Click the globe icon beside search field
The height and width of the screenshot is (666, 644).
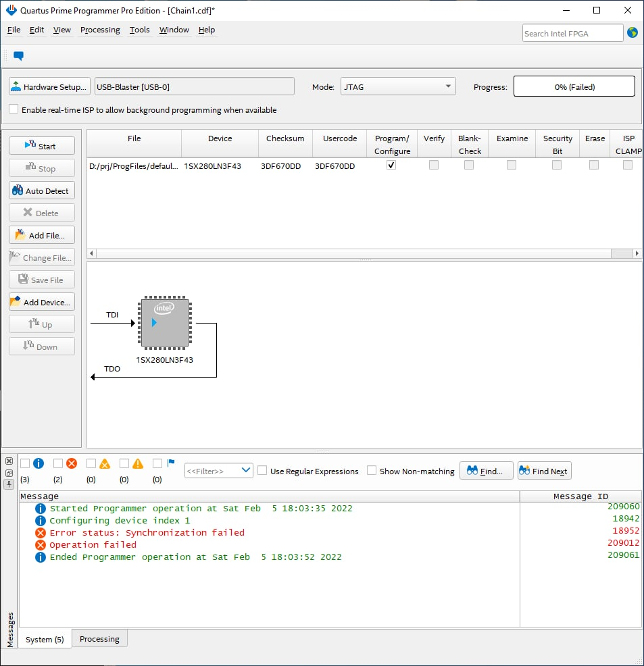633,32
